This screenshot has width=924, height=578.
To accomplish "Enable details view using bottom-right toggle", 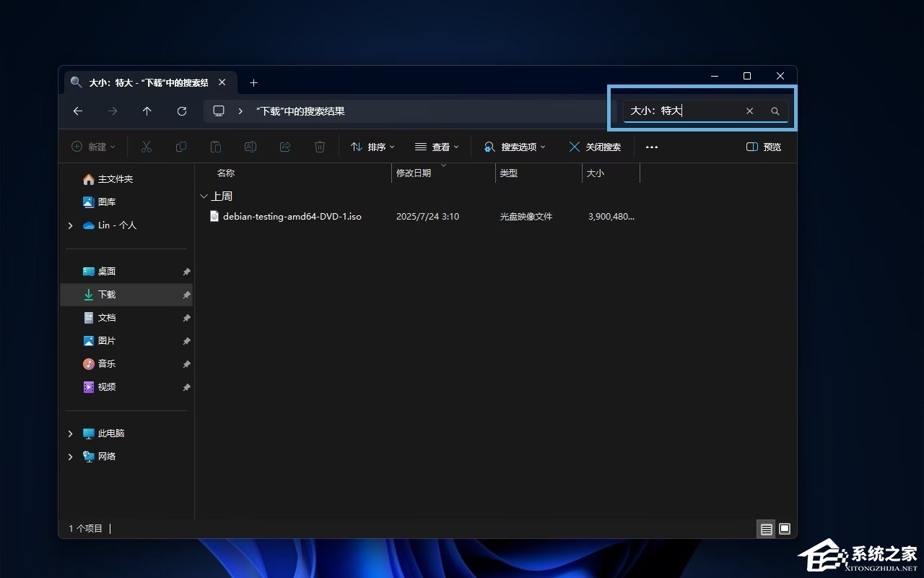I will (766, 529).
